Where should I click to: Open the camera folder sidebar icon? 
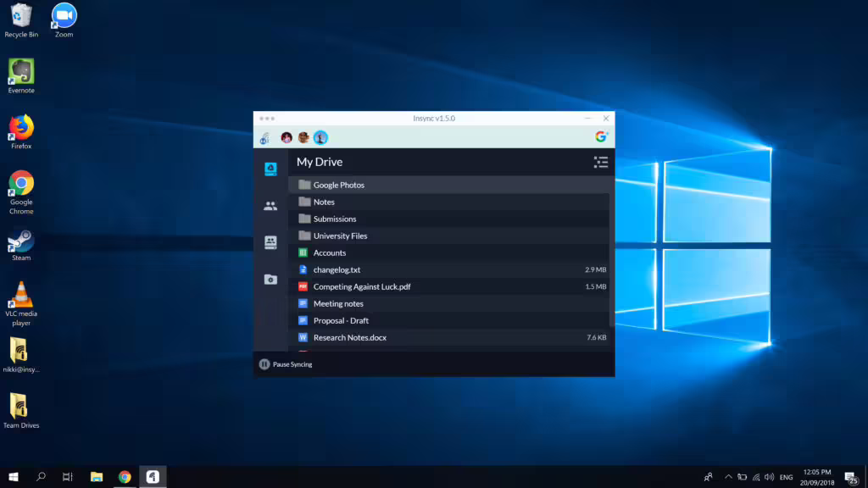coord(270,280)
